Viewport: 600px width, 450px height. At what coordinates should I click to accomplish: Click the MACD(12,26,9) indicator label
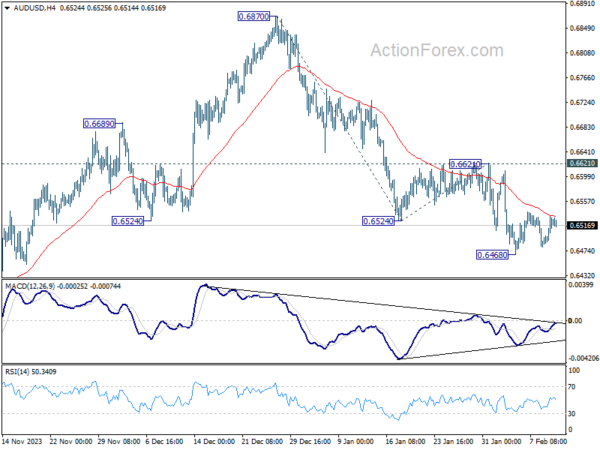coord(30,286)
